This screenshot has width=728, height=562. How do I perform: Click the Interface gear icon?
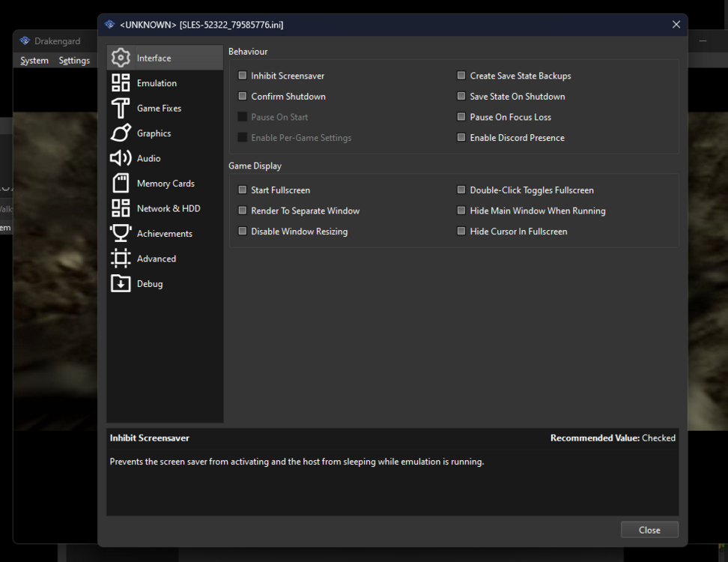[121, 58]
